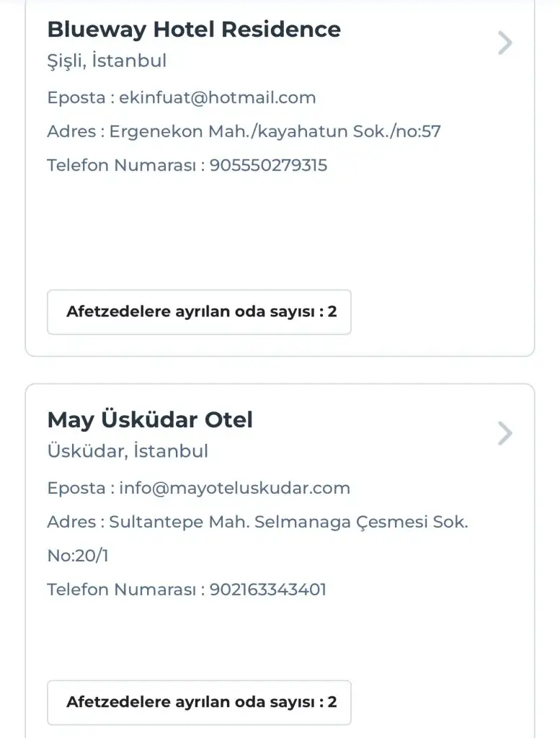Image resolution: width=560 pixels, height=738 pixels.
Task: Click the Eposta label in Blueway card
Action: (x=76, y=97)
